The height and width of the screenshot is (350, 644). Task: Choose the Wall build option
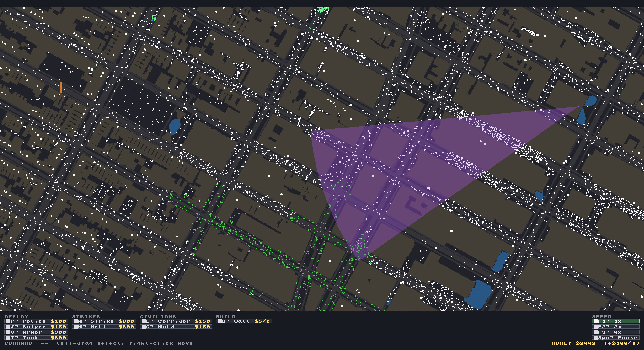click(x=244, y=321)
